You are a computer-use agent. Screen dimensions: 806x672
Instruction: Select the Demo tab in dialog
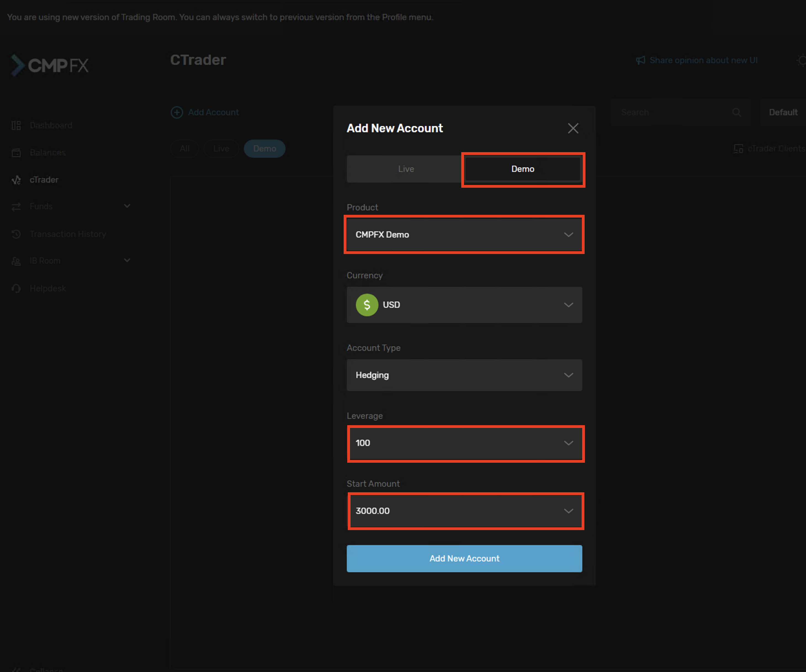point(523,169)
